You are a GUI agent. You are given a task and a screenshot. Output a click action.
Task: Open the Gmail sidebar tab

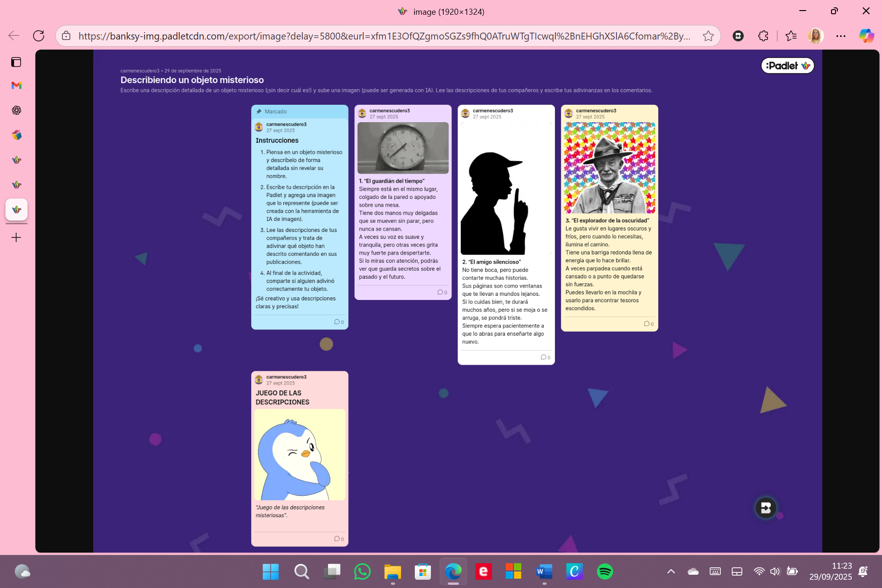coord(17,85)
